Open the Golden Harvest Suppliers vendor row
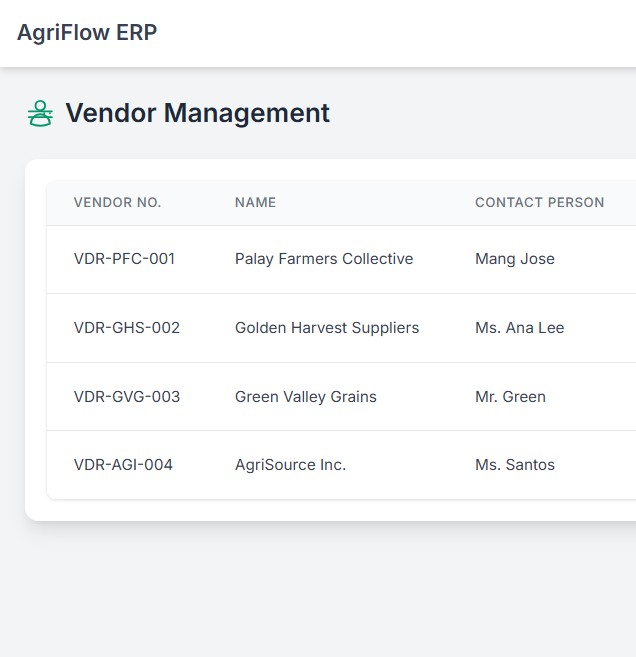 [327, 328]
